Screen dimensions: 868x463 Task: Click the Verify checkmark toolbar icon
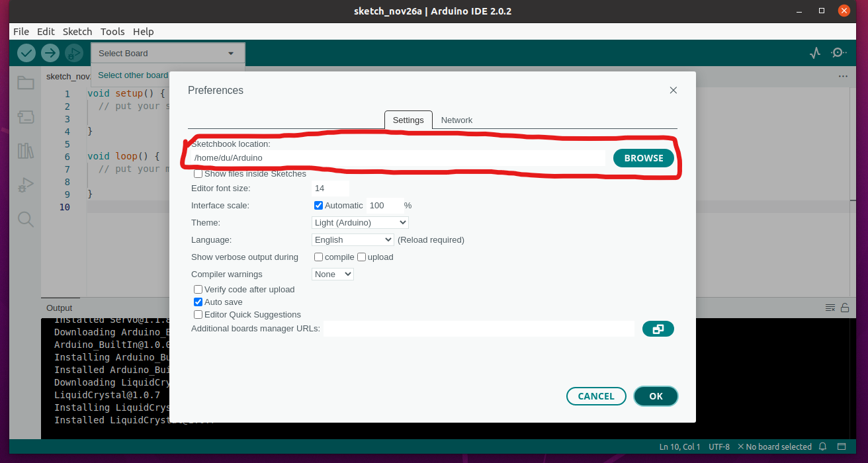(x=26, y=53)
